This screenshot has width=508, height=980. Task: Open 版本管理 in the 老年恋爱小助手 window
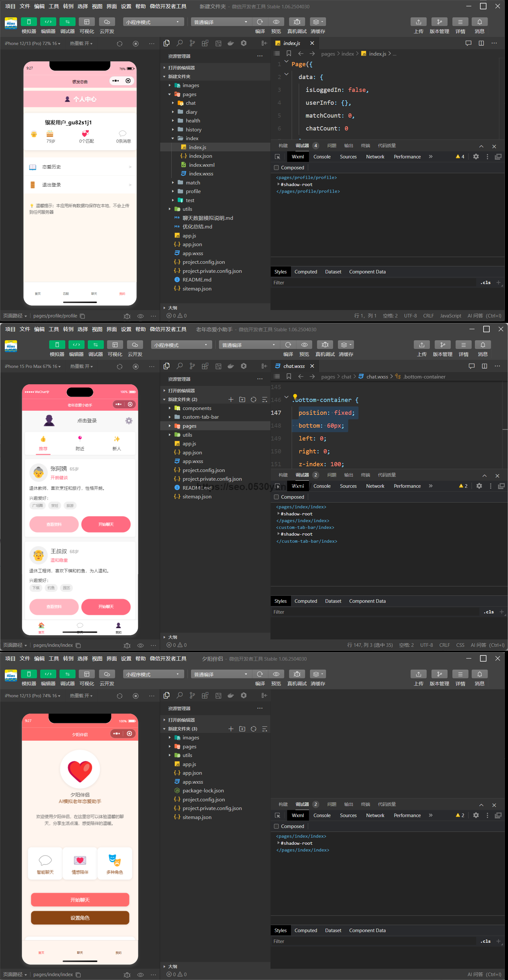tap(442, 345)
